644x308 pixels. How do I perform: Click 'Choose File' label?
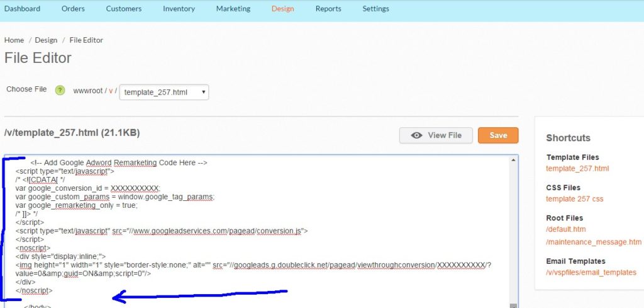click(x=26, y=89)
